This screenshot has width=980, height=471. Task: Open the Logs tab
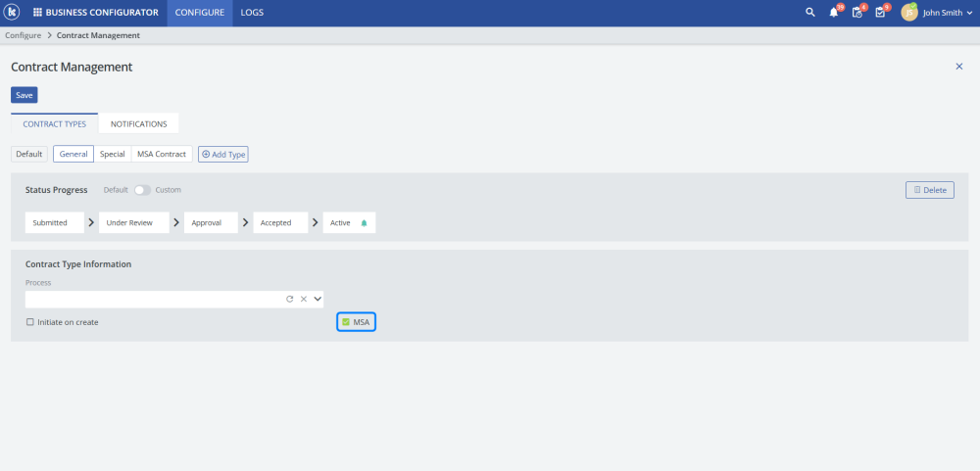tap(252, 13)
